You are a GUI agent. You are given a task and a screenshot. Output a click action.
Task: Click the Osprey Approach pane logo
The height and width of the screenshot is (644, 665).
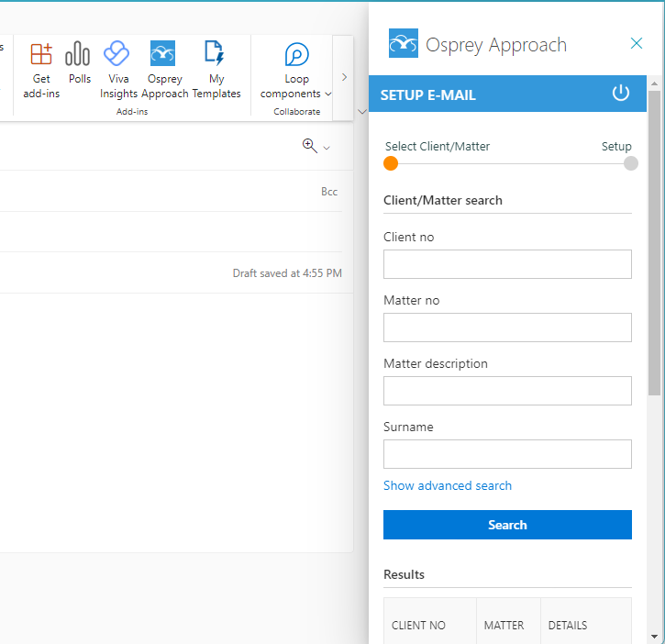(404, 43)
